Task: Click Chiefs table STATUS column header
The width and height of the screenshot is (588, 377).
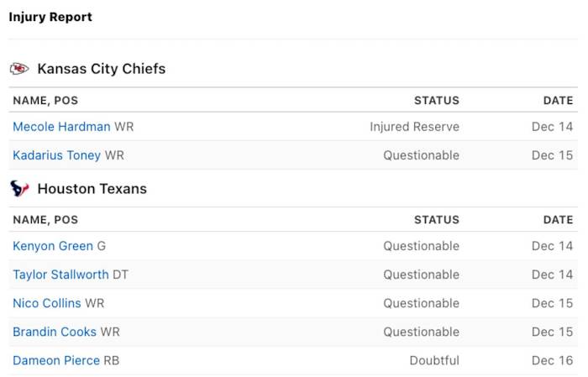Action: point(436,100)
